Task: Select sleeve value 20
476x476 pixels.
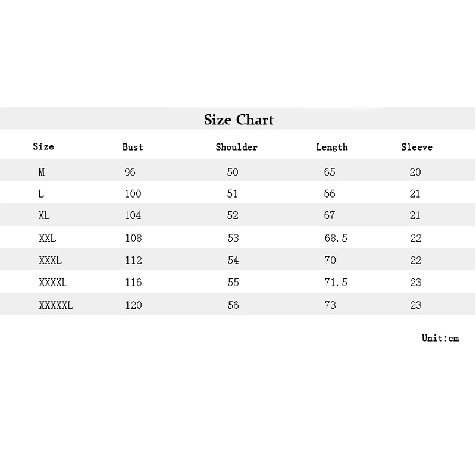Action: tap(415, 172)
